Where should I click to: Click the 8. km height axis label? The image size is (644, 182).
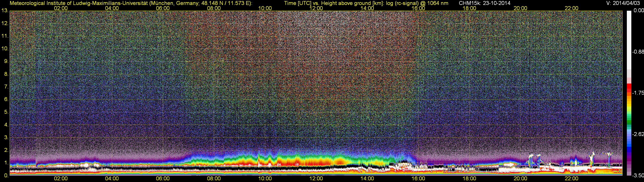[x=6, y=74]
